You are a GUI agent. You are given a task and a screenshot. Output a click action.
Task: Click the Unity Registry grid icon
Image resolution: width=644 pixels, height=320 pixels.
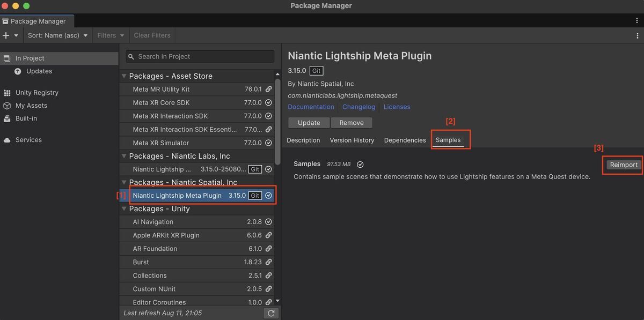tap(7, 93)
